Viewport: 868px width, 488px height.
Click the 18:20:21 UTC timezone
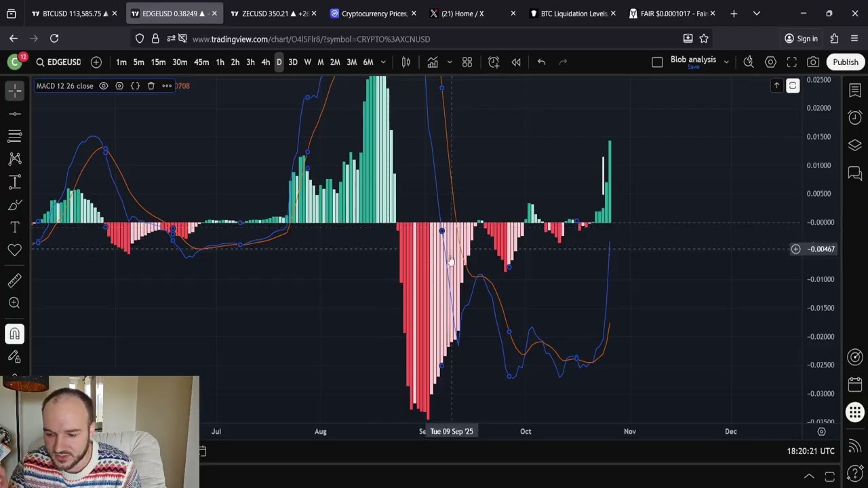click(810, 451)
